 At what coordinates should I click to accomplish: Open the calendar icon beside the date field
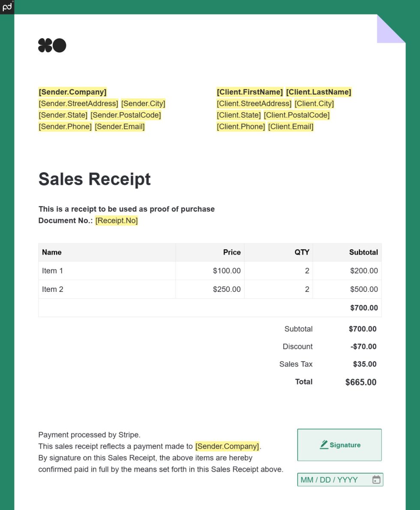[376, 480]
